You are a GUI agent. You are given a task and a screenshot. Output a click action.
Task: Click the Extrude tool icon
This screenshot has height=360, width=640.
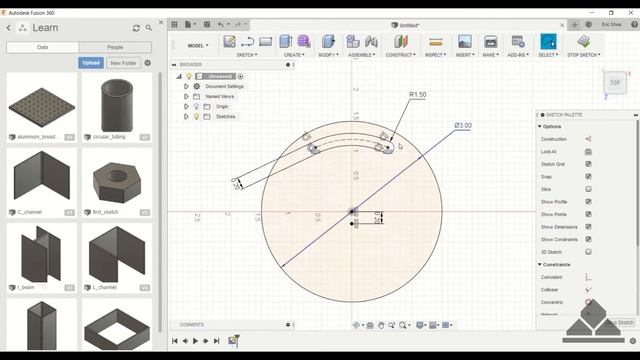(x=286, y=42)
